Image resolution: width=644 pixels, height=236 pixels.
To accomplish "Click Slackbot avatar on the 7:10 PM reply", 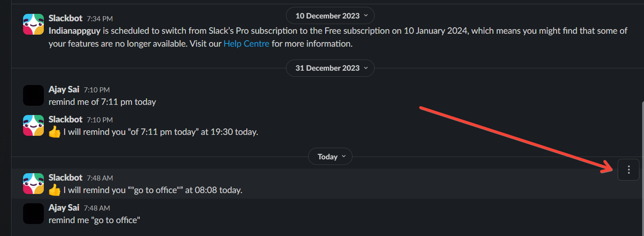I will pos(33,125).
